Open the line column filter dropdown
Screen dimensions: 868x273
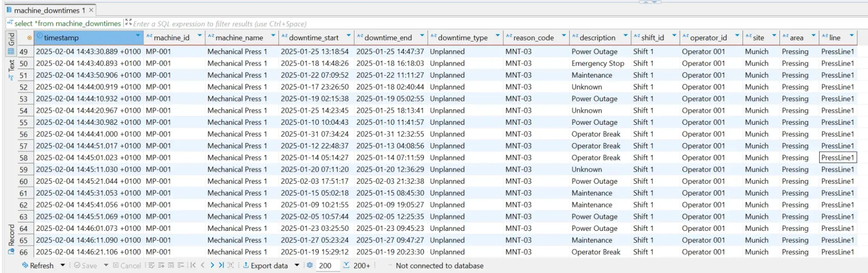(851, 36)
